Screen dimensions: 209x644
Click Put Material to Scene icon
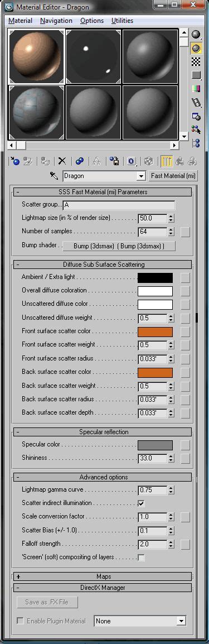pyautogui.click(x=27, y=161)
